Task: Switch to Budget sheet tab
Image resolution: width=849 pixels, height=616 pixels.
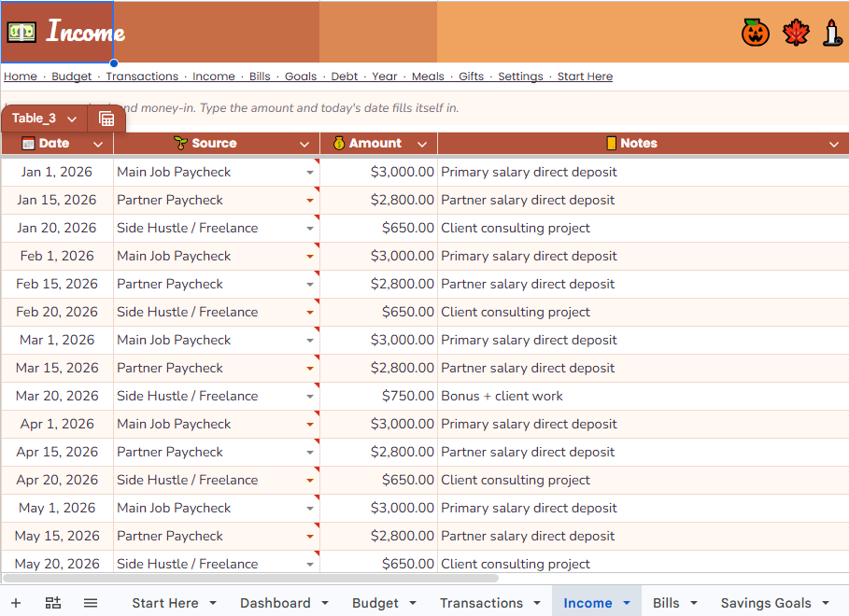Action: (375, 603)
